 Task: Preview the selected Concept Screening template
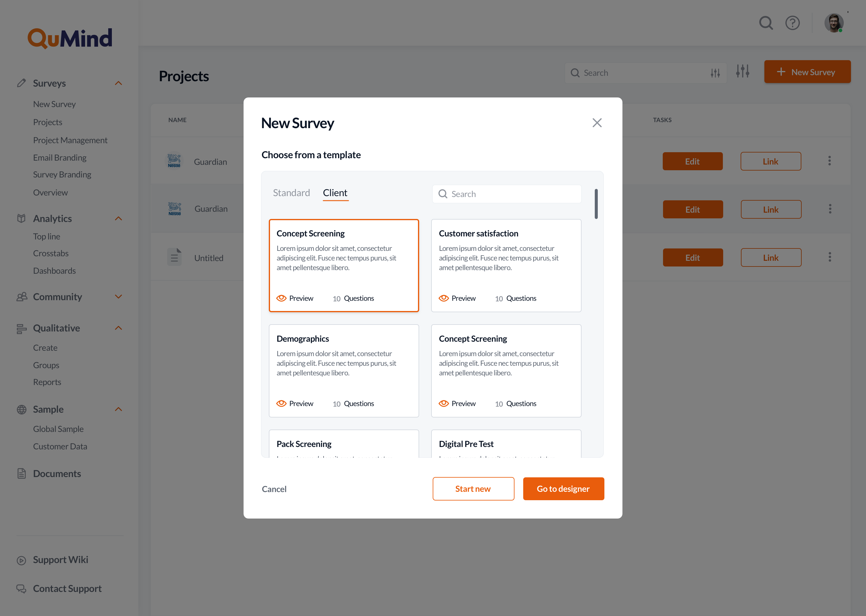point(295,298)
